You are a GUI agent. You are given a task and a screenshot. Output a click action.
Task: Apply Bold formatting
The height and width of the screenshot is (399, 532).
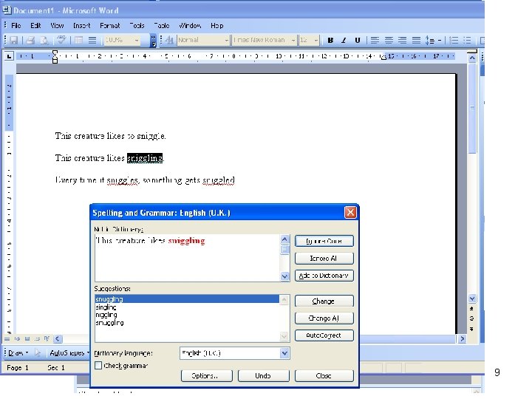[330, 41]
